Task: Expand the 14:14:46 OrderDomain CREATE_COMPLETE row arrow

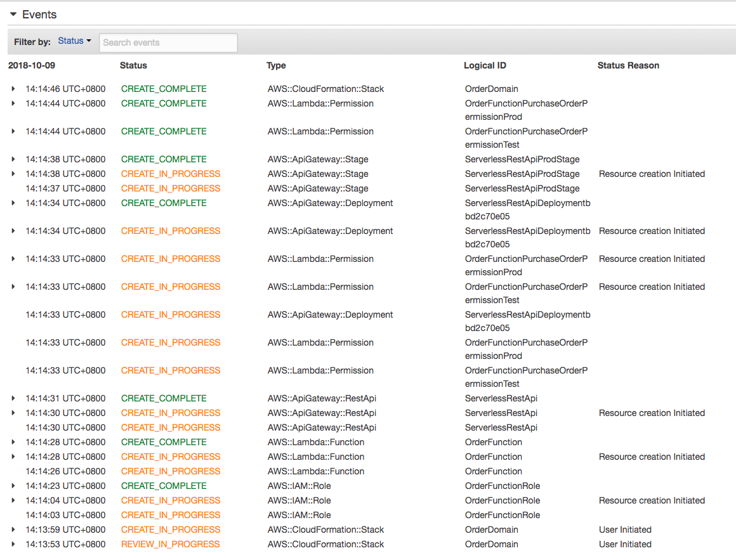Action: pyautogui.click(x=13, y=89)
